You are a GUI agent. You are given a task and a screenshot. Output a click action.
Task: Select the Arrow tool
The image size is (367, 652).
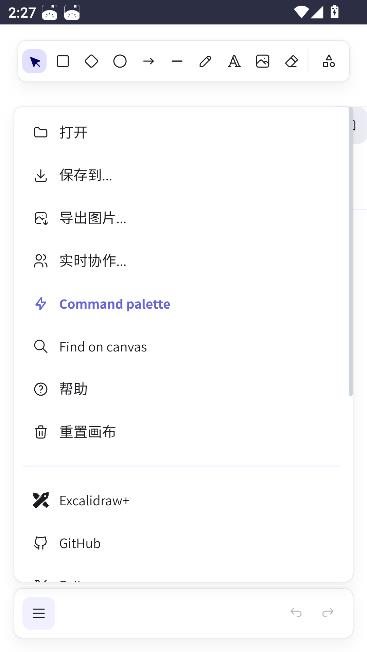(x=148, y=62)
